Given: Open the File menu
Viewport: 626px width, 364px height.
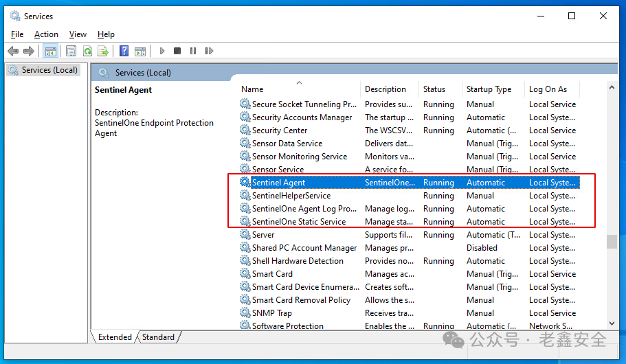Looking at the screenshot, I should click(x=17, y=34).
